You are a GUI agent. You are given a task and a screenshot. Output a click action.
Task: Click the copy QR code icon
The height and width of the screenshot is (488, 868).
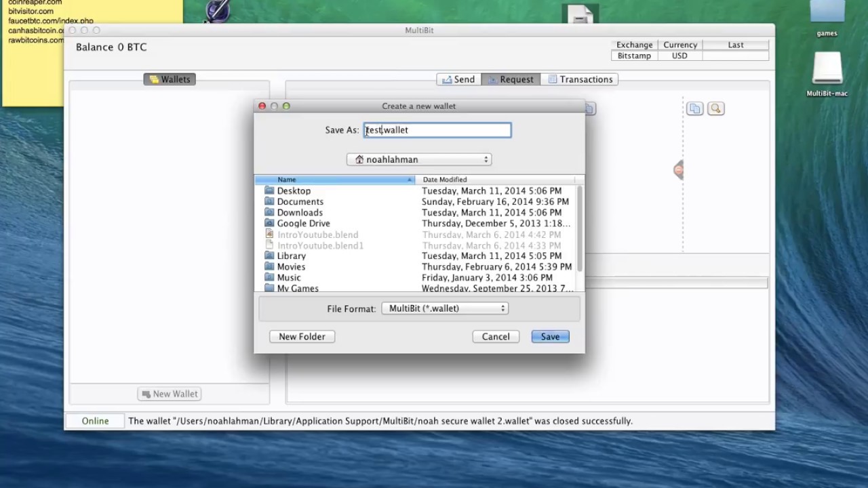694,108
